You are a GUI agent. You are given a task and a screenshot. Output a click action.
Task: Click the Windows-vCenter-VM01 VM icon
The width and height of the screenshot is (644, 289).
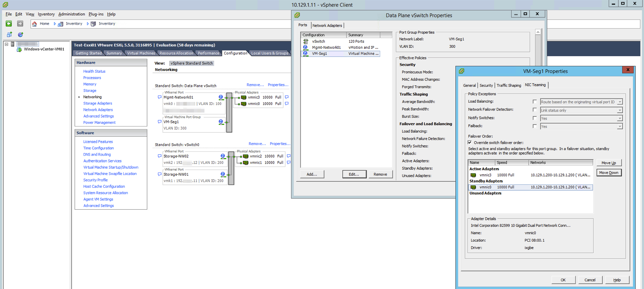click(x=19, y=49)
